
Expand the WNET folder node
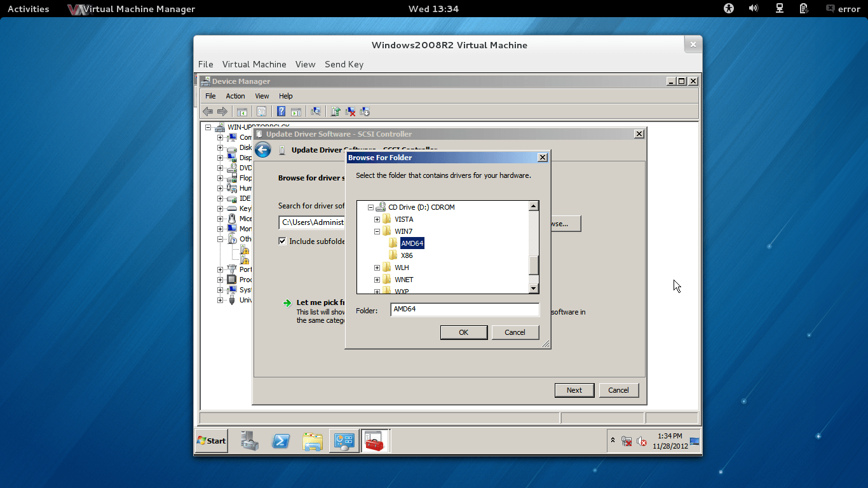377,280
